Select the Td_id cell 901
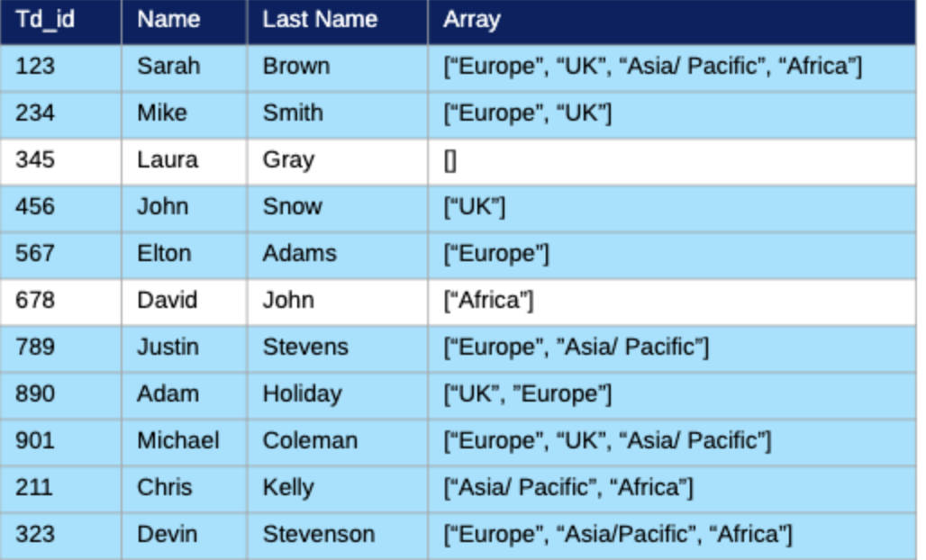The image size is (926, 560). (35, 441)
